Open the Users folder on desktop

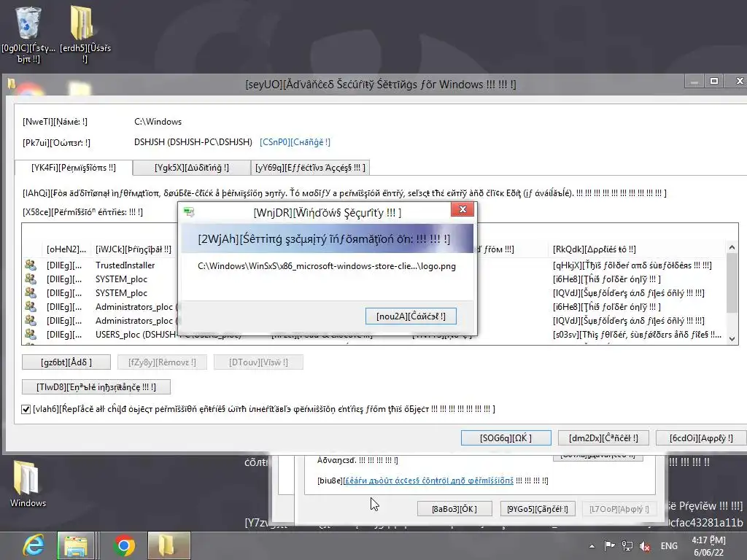tap(85, 34)
